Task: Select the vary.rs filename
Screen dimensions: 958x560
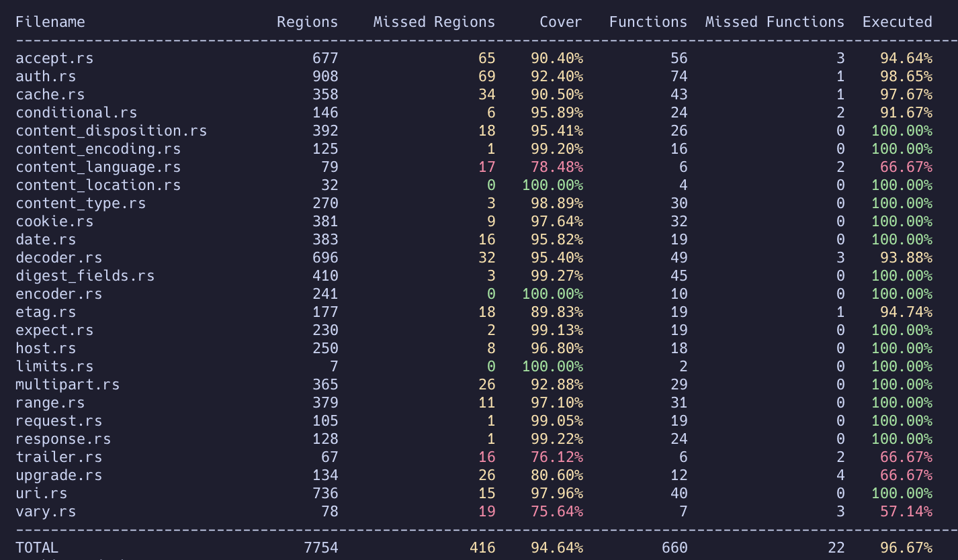Action: click(46, 512)
